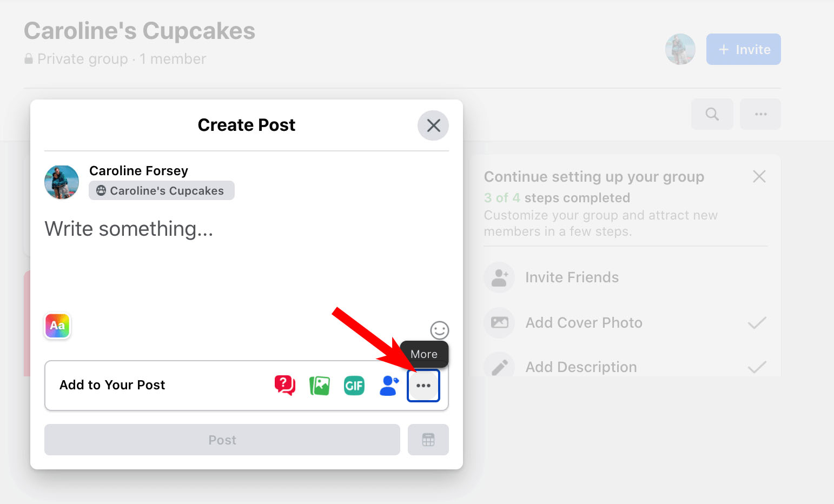Click the 'Customize your group and attract new members' text
834x504 pixels.
601,223
